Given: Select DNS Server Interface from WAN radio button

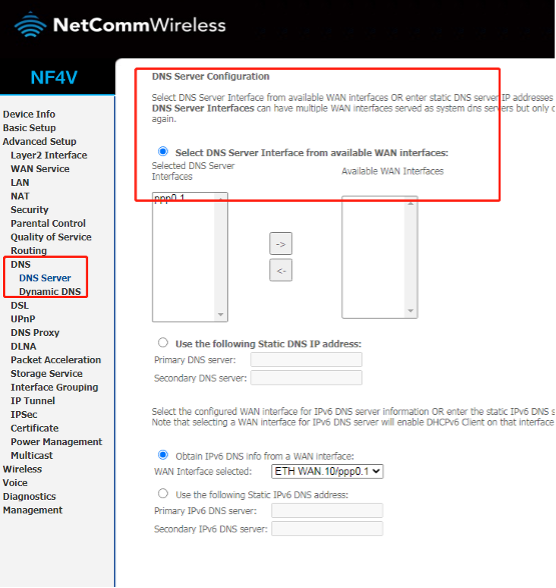Looking at the screenshot, I should pyautogui.click(x=163, y=152).
